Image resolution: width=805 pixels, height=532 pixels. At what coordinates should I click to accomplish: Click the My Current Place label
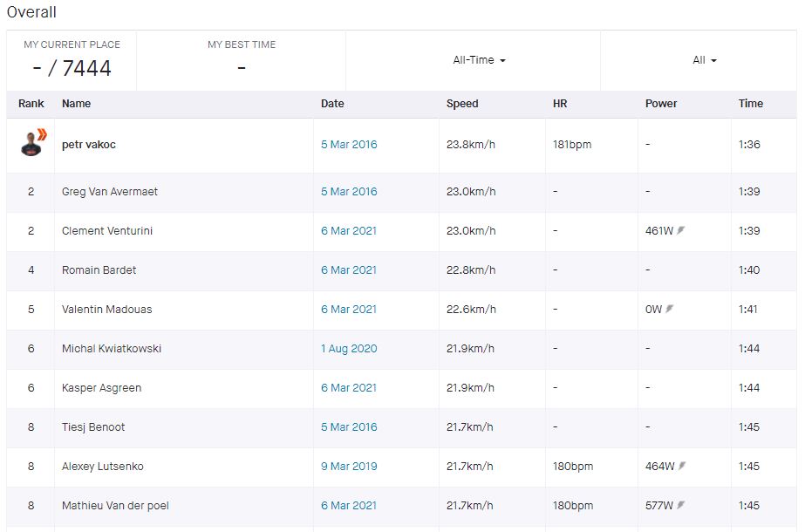72,44
